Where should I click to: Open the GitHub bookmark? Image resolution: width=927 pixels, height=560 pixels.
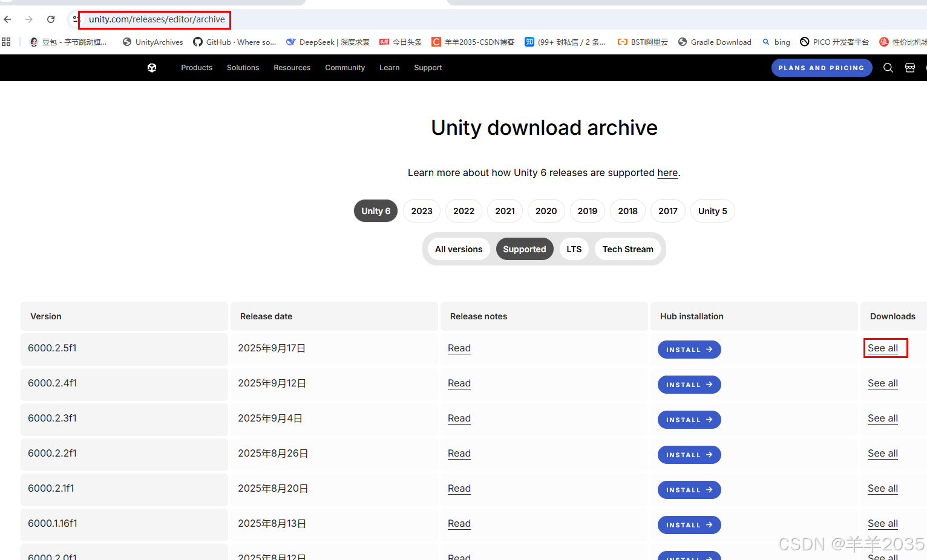click(235, 42)
